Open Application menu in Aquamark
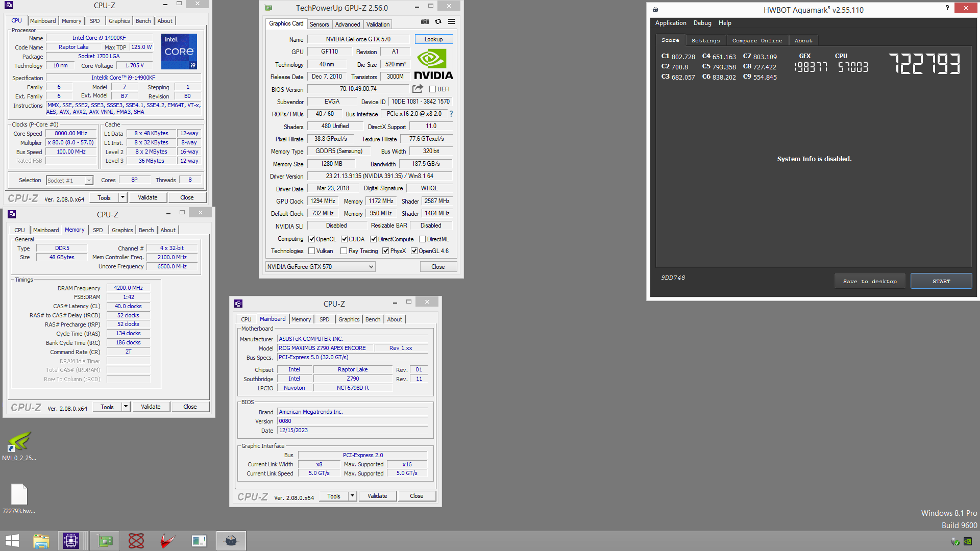This screenshot has width=980, height=551. 671,23
